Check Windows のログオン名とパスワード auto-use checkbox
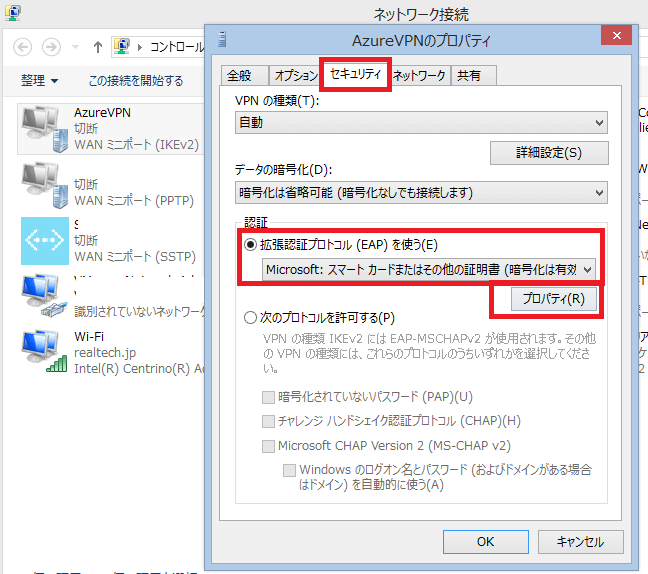The image size is (648, 574). point(289,470)
